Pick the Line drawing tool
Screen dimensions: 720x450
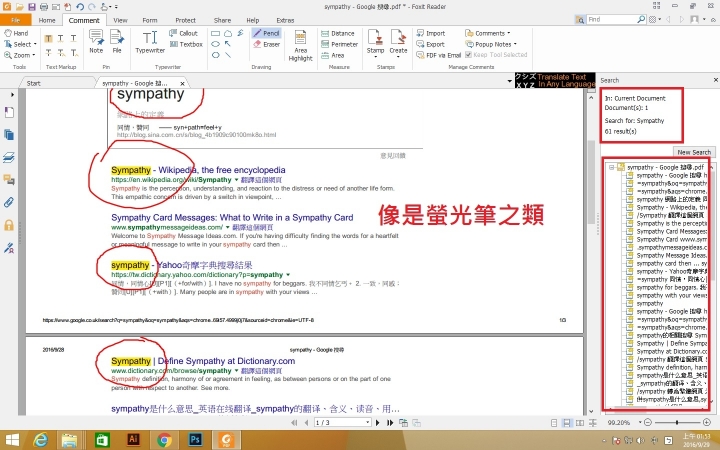(228, 55)
